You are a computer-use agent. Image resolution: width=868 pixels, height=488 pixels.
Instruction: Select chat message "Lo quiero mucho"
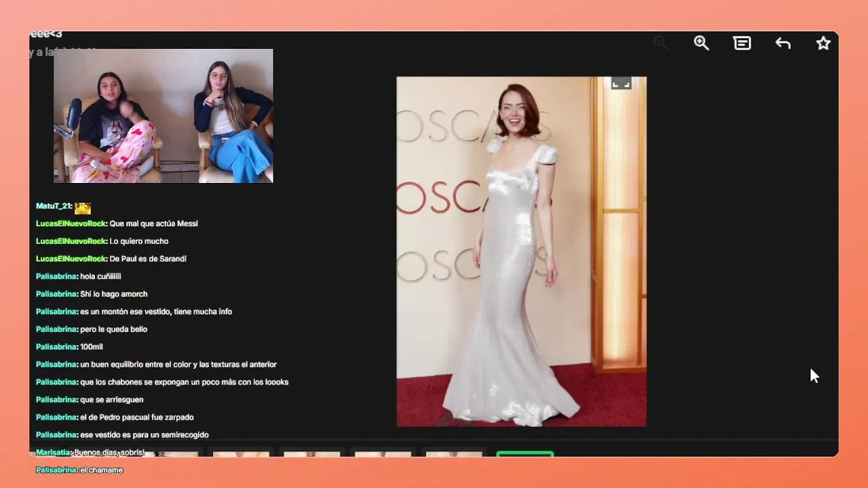point(138,241)
